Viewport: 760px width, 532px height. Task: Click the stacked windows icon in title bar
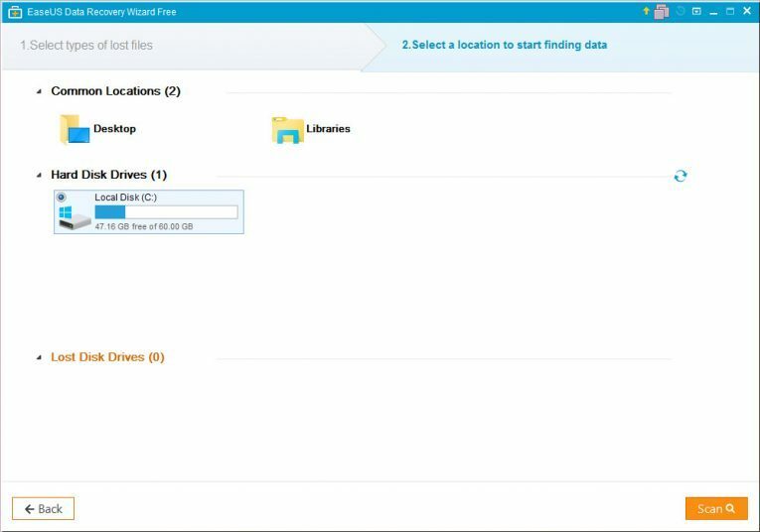(x=661, y=12)
